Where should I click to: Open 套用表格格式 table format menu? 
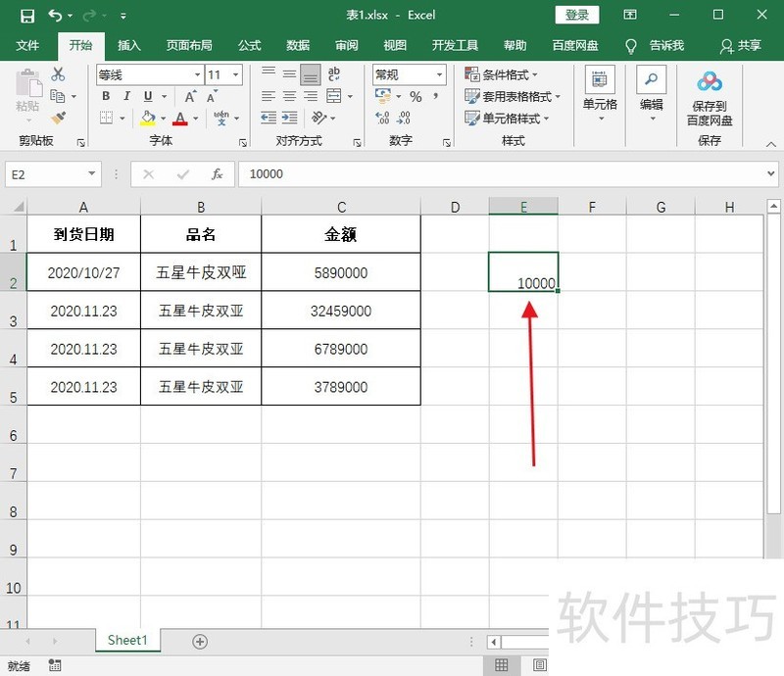(513, 96)
